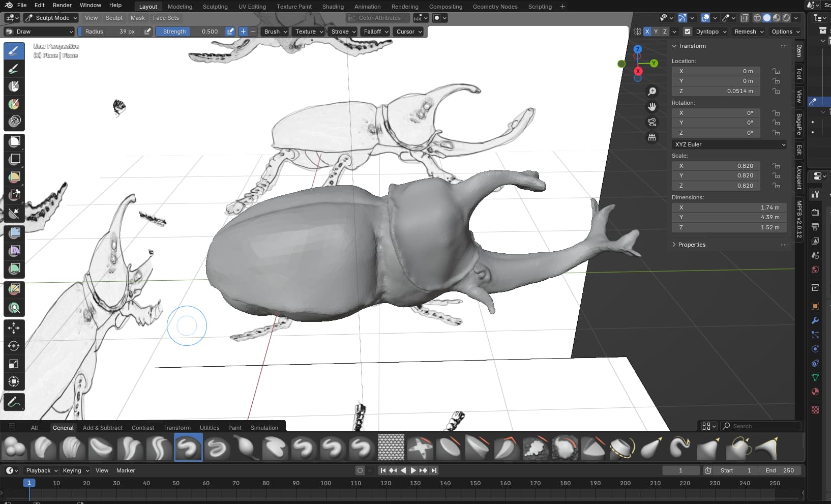Screen dimensions: 831x504
Task: Select the Draw brush in left toolbar
Action: 14,51
